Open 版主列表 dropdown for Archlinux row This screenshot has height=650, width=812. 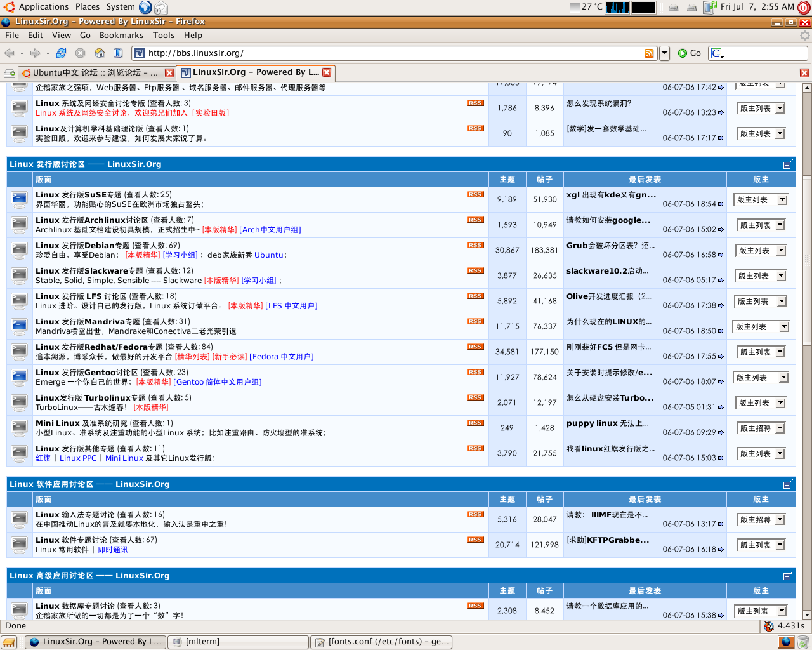click(x=761, y=225)
